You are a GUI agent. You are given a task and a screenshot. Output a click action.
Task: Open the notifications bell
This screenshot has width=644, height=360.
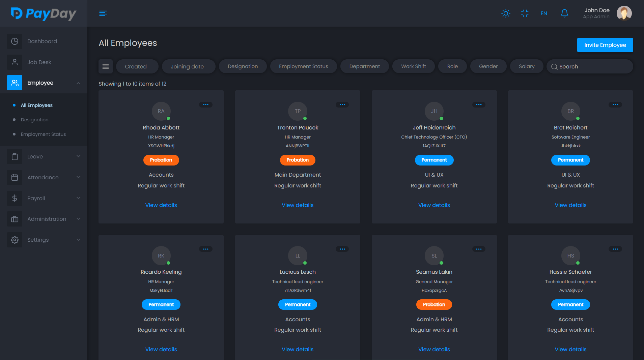coord(564,13)
